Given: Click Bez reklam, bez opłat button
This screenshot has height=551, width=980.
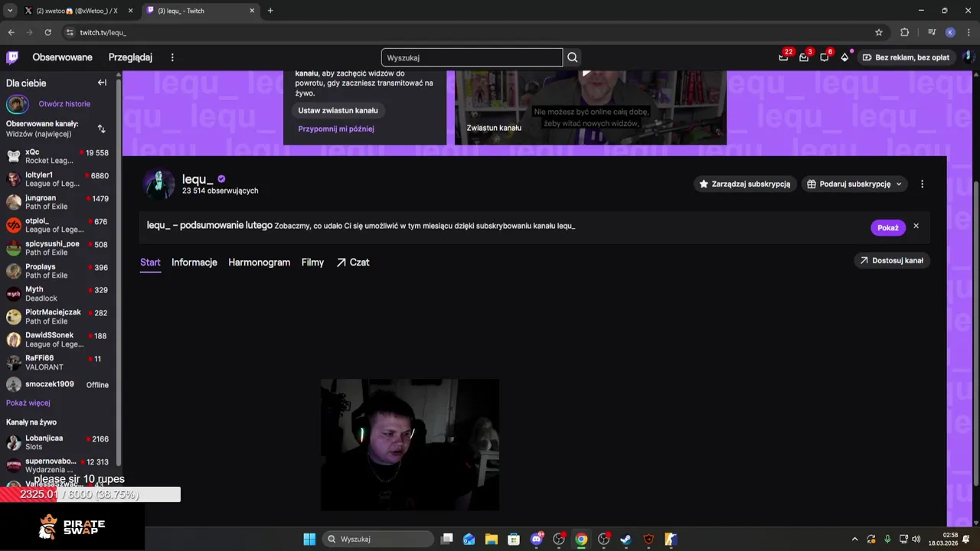Looking at the screenshot, I should click(905, 57).
